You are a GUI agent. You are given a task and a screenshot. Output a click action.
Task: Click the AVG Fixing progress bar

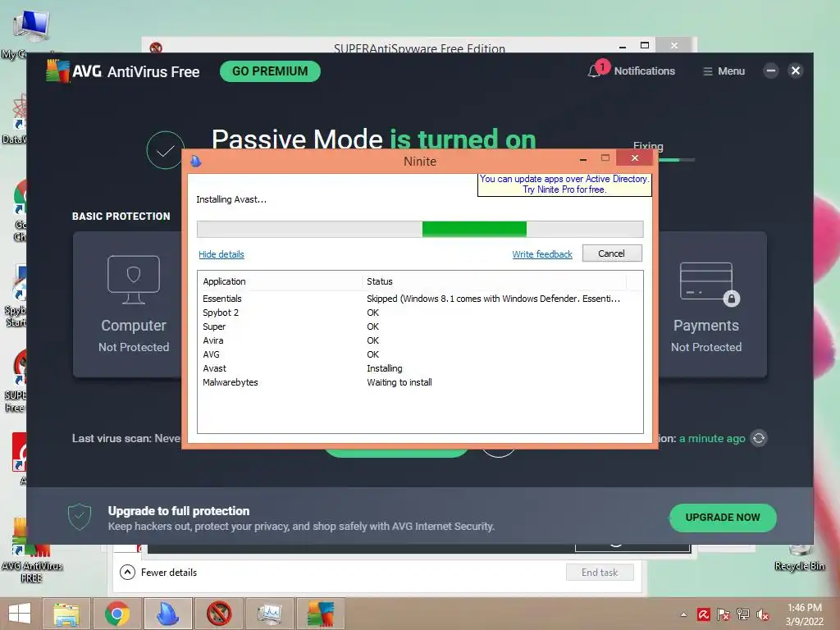(x=676, y=160)
